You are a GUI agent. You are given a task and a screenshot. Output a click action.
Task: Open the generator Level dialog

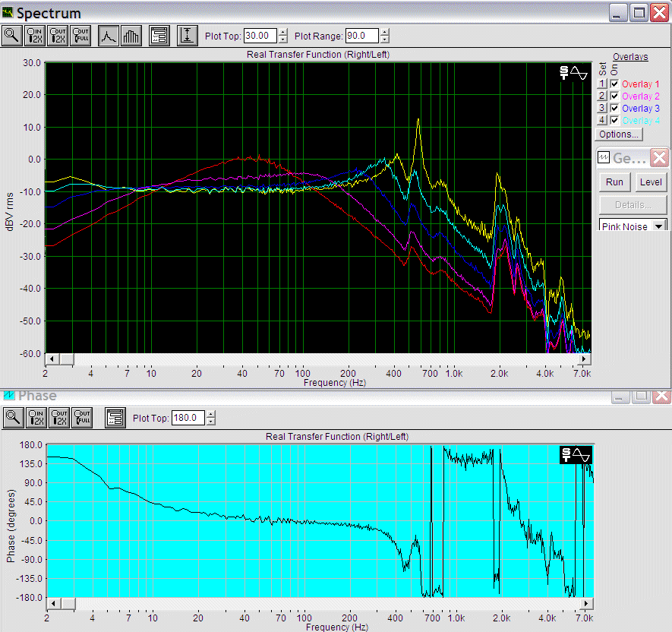[651, 182]
